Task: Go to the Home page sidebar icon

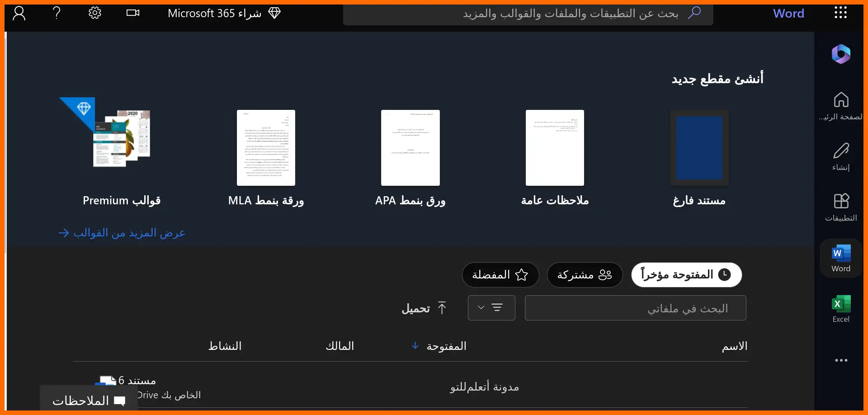Action: click(x=841, y=107)
